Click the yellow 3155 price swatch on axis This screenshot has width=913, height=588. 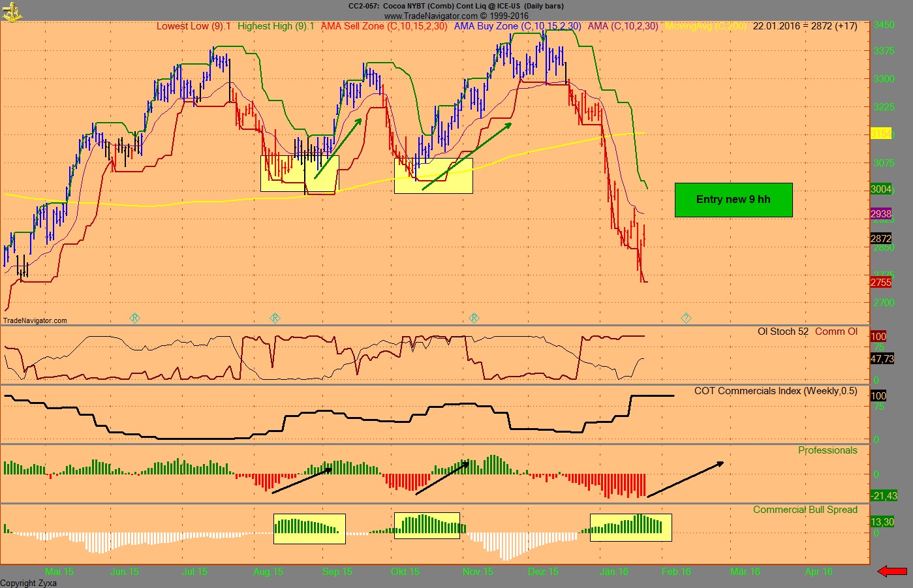pyautogui.click(x=880, y=134)
